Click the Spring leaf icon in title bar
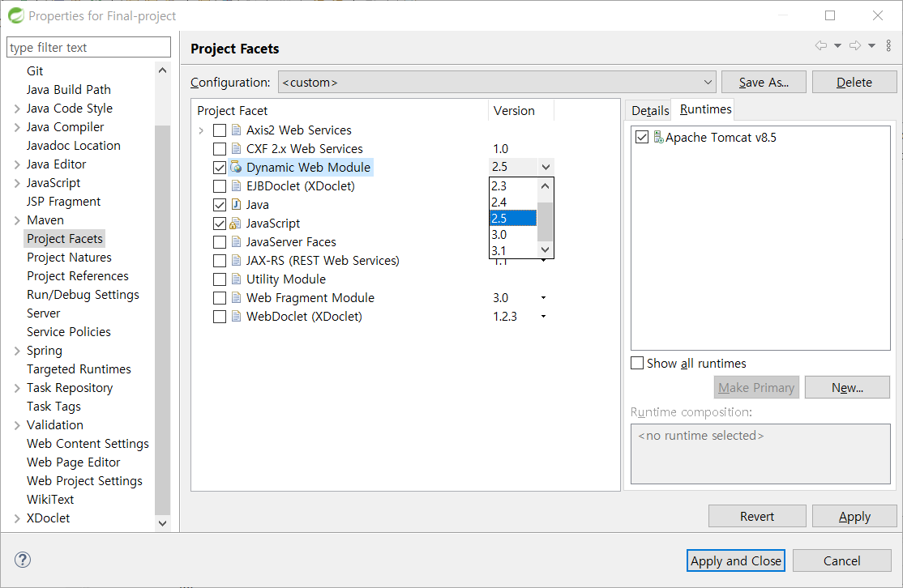Screen dimensions: 903x588 point(15,15)
